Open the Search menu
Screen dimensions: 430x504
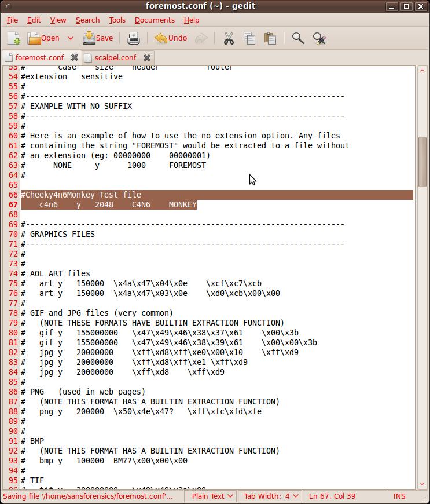click(x=87, y=20)
